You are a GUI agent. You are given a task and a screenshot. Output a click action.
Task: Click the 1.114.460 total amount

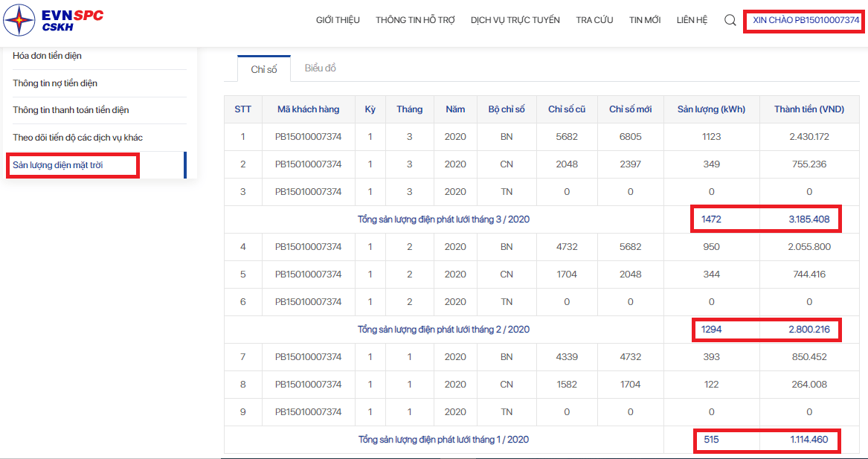coord(809,440)
